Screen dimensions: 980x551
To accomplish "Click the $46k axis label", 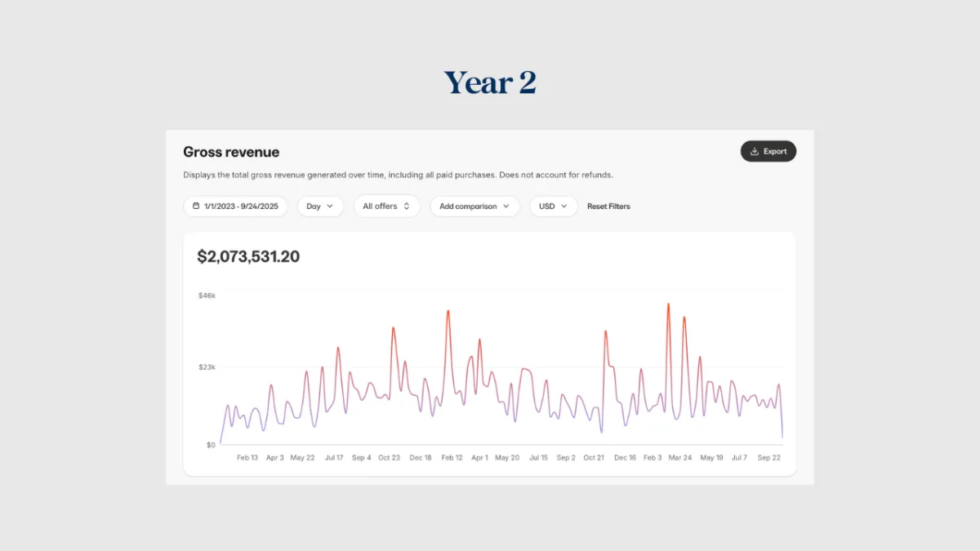I will click(x=207, y=295).
